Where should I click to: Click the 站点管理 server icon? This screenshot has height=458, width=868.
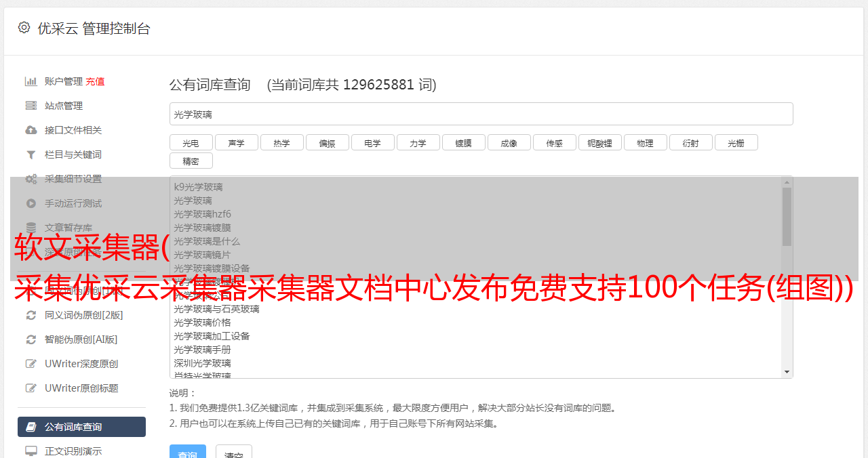pos(31,106)
